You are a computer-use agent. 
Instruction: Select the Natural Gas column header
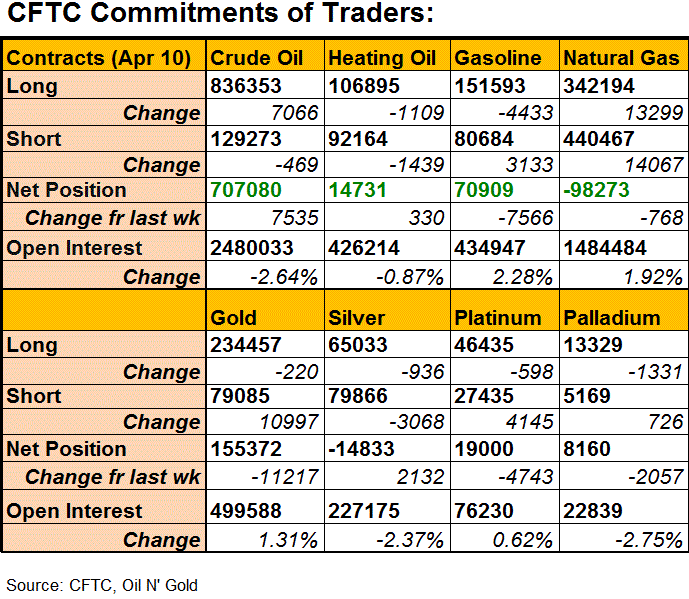(621, 57)
